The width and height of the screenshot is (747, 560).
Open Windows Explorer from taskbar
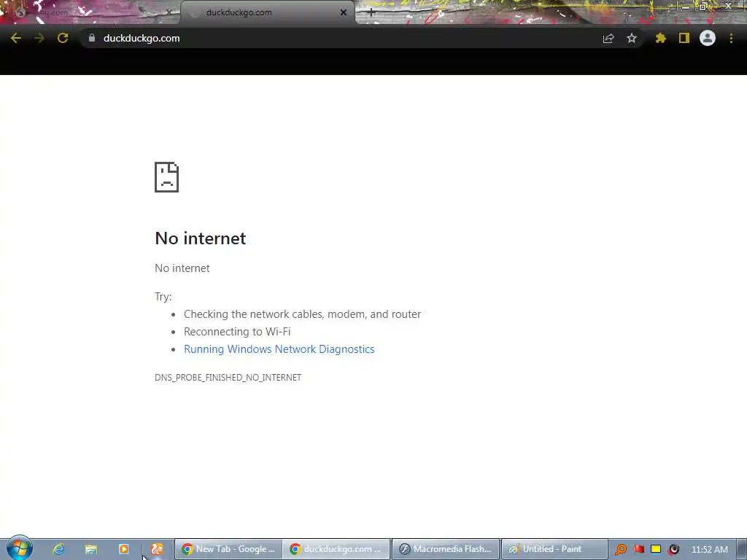(x=91, y=549)
